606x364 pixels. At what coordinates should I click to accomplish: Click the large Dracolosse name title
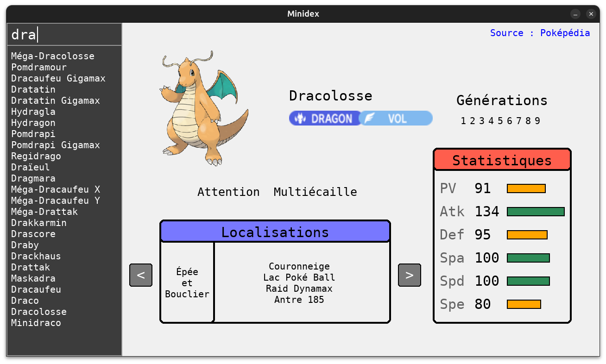click(331, 96)
